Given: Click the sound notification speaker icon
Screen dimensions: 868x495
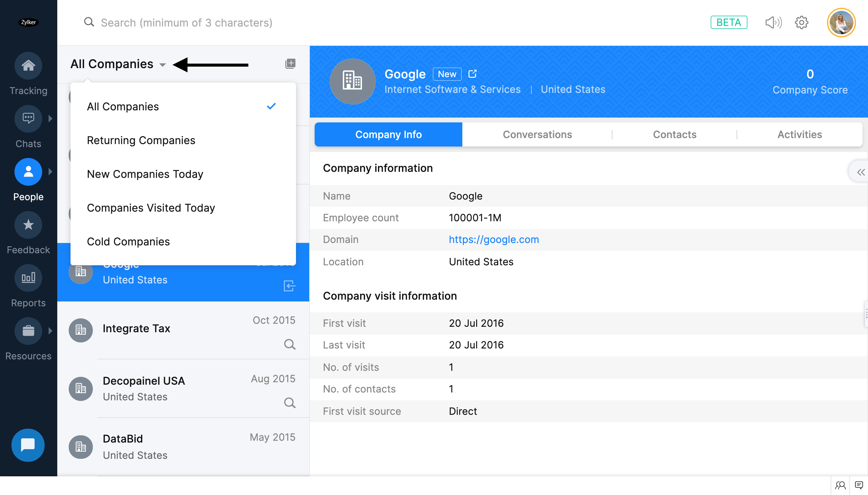Looking at the screenshot, I should coord(773,22).
